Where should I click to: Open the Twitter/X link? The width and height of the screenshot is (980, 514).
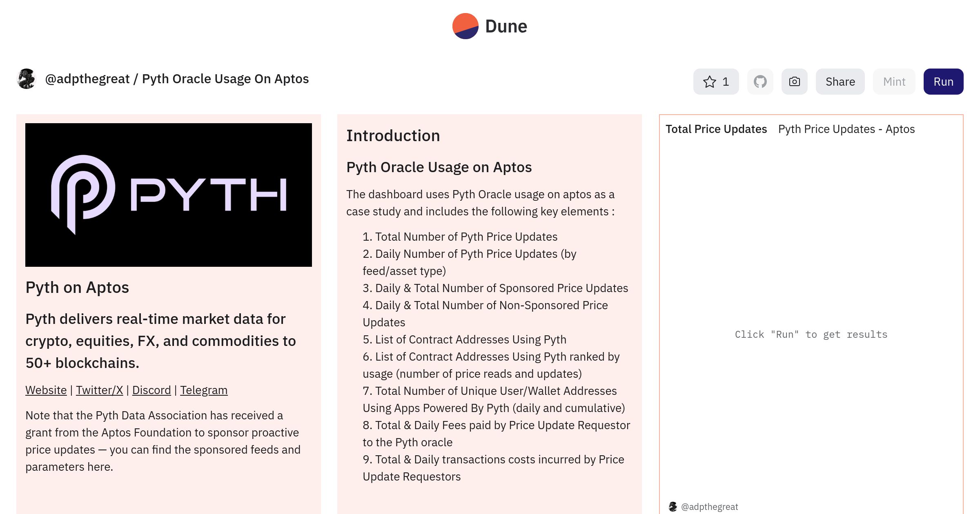click(99, 390)
